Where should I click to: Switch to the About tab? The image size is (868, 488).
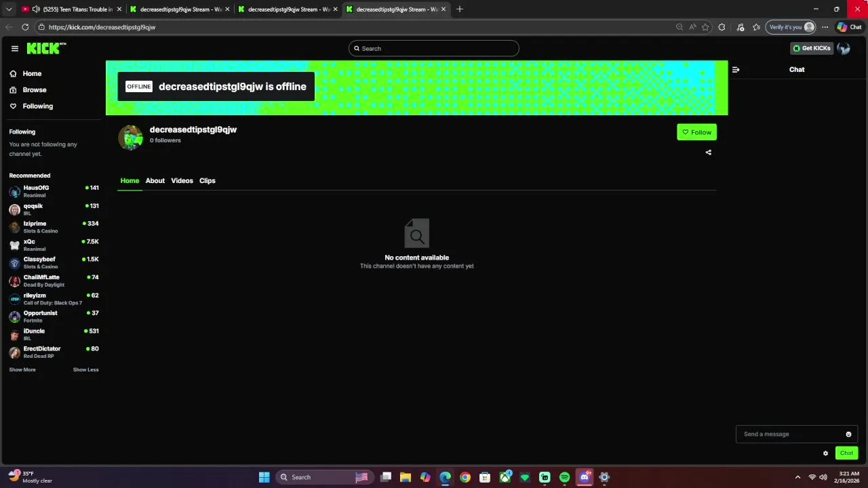point(155,181)
